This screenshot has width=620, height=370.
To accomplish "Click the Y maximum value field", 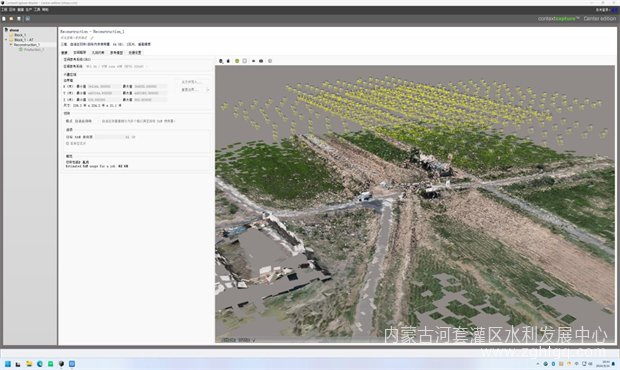I will tap(150, 93).
